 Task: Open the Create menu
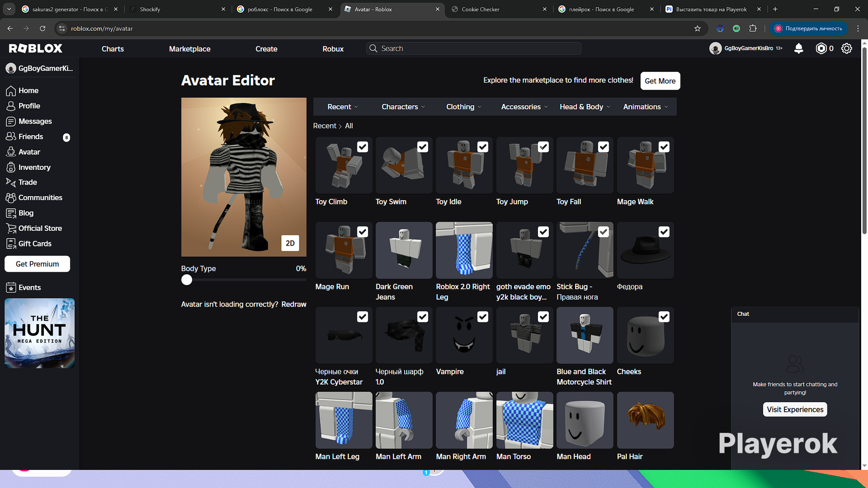coord(267,49)
